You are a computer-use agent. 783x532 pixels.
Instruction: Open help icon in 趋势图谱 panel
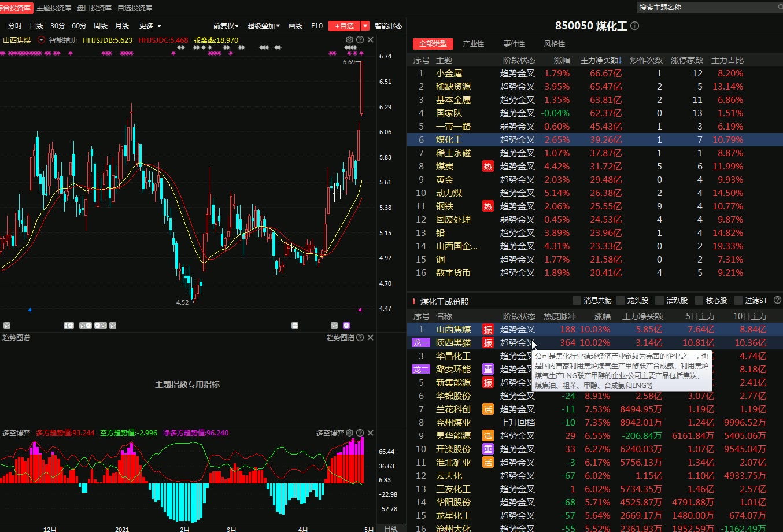(360, 338)
